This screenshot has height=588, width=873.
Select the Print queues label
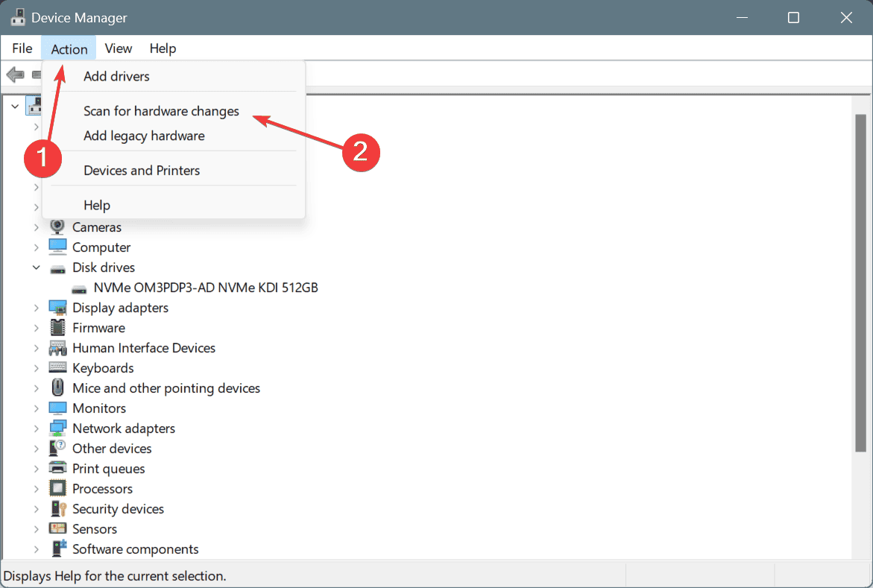click(109, 469)
